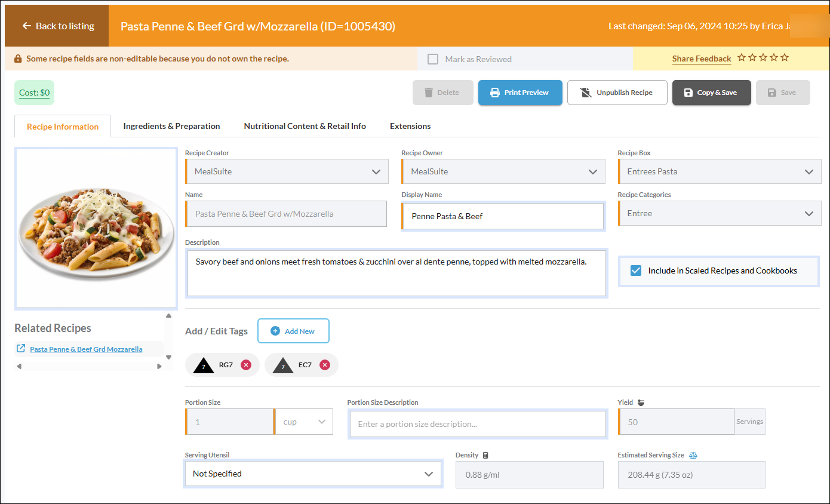Click the Cost: $0 link
The width and height of the screenshot is (830, 504).
click(x=34, y=93)
